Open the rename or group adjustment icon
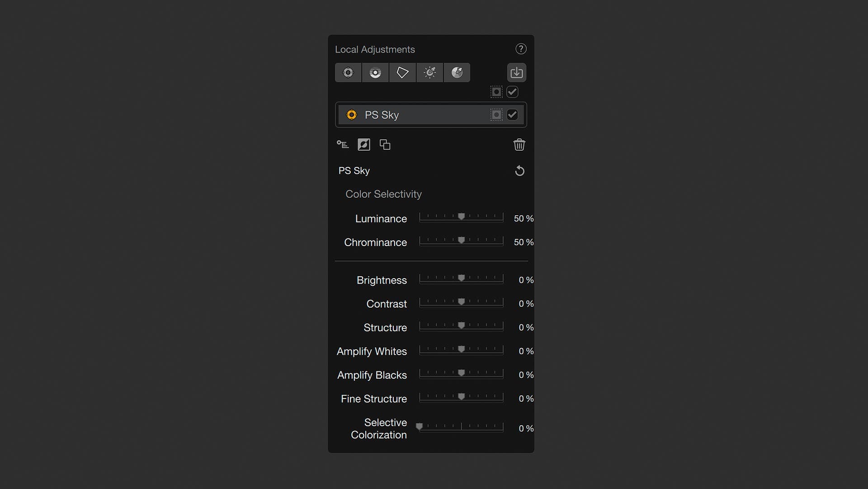Image resolution: width=868 pixels, height=489 pixels. point(343,145)
